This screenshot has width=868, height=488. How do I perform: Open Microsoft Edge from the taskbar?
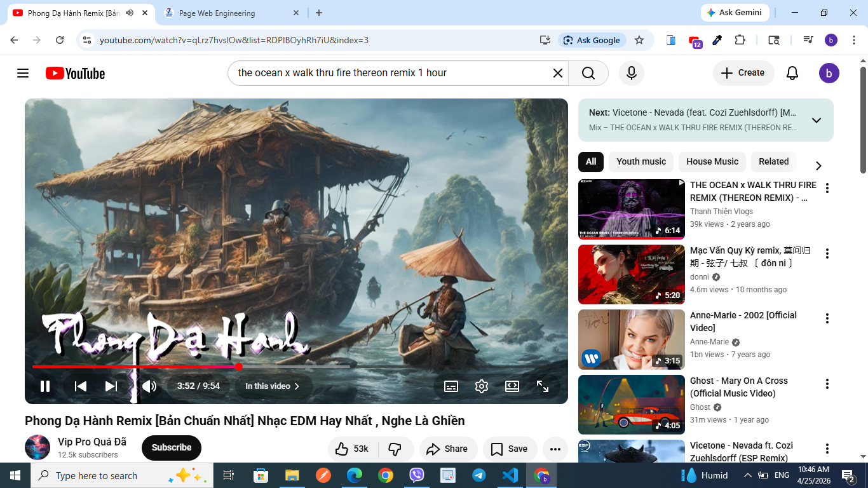click(355, 475)
